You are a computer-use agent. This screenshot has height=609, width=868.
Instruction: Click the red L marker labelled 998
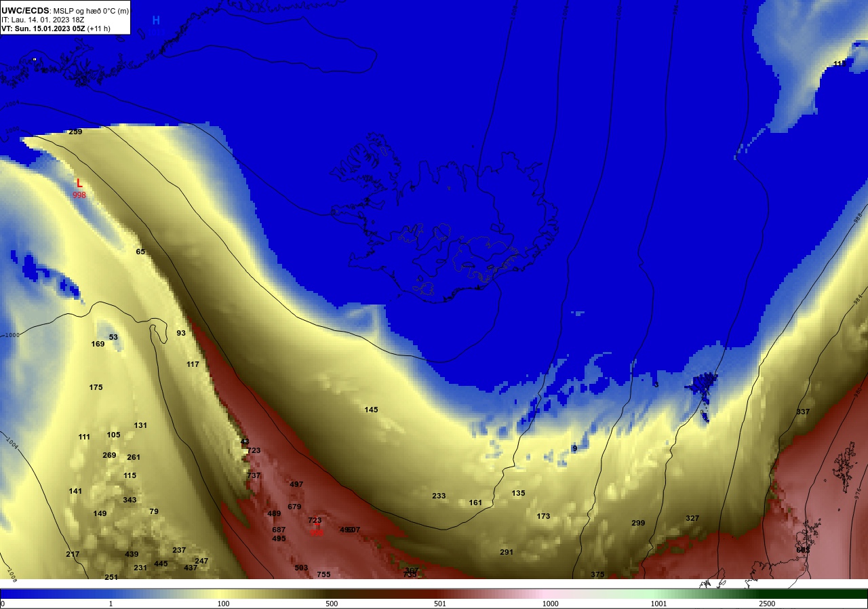79,183
